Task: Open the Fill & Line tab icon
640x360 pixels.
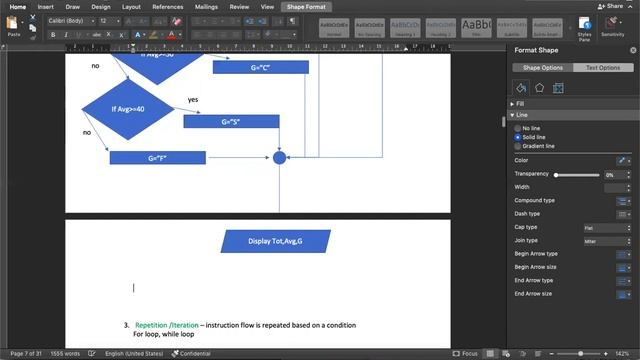Action: click(521, 88)
